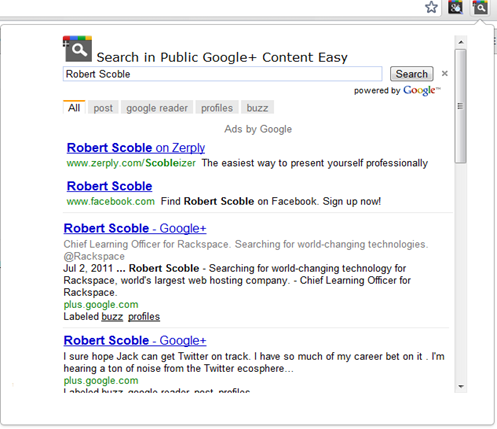Click the scrollbar down arrow
The image size is (497, 429).
point(461,387)
